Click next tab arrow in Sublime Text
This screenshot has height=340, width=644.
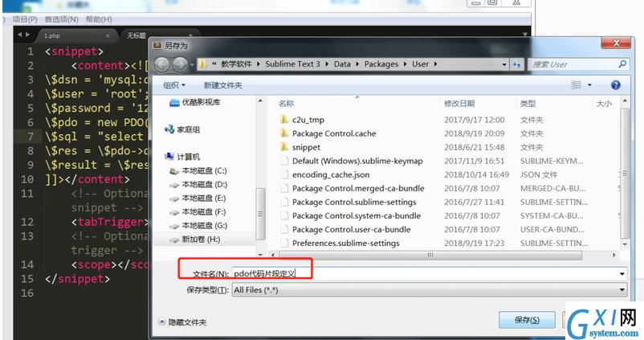(x=27, y=35)
